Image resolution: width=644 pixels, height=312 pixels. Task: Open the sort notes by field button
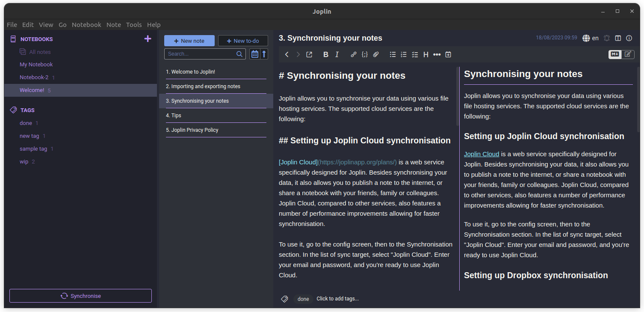pos(255,54)
